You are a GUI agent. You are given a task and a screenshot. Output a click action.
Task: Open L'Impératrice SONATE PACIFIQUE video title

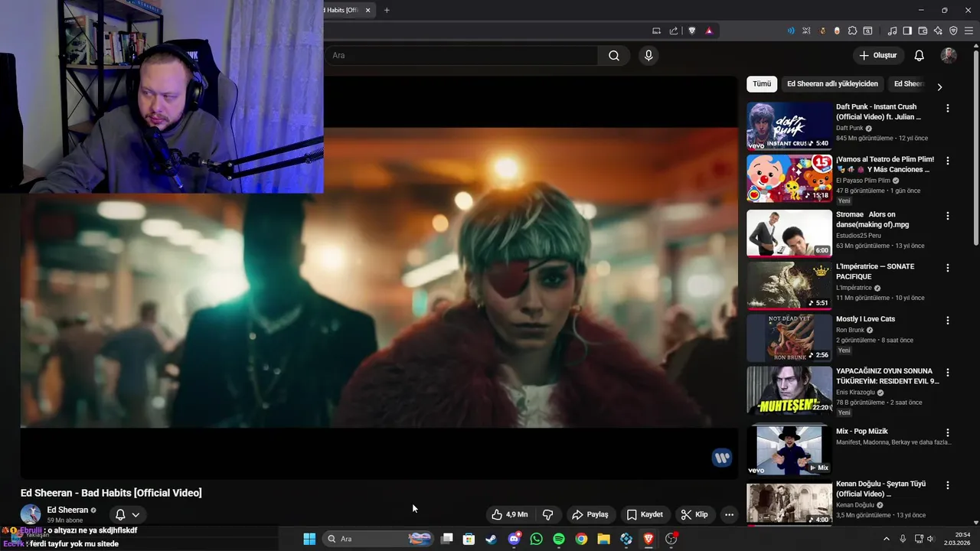(x=875, y=271)
